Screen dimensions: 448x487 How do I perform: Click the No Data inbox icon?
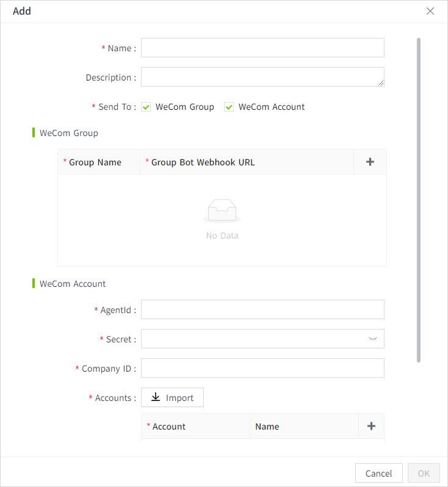point(222,211)
